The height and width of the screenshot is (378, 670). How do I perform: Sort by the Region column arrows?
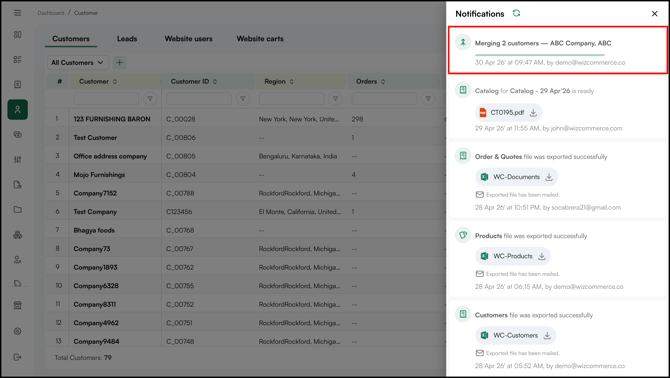[291, 82]
